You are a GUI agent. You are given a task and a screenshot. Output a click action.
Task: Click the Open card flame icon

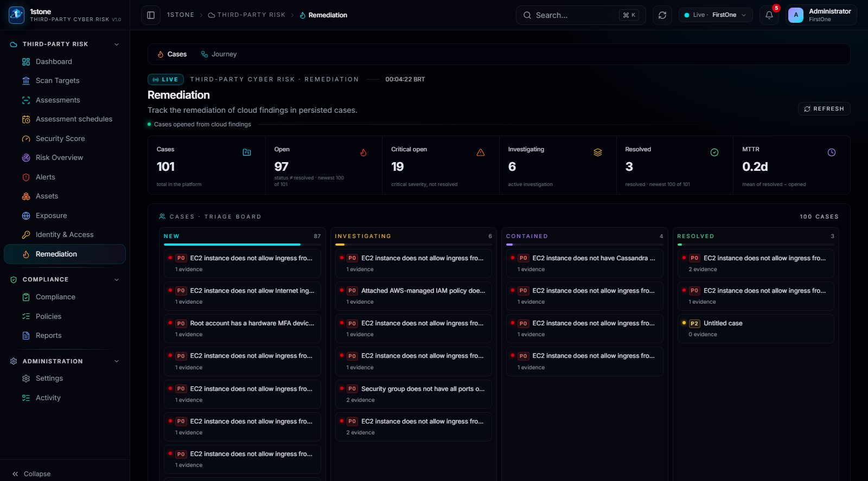coord(363,152)
